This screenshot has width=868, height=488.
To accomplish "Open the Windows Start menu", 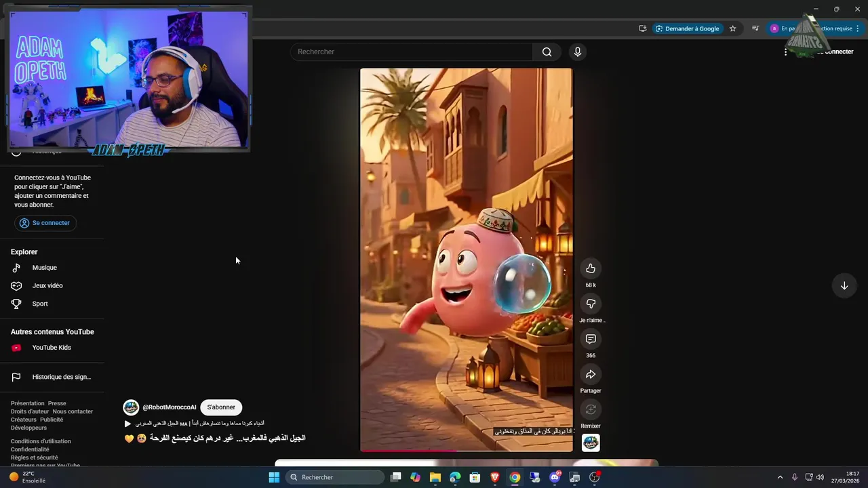I will pyautogui.click(x=274, y=477).
